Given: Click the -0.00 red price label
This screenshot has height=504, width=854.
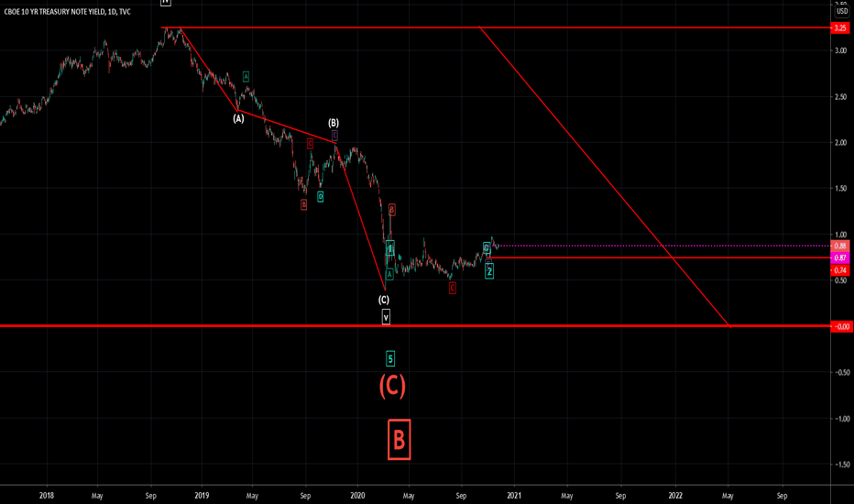Looking at the screenshot, I should [840, 327].
